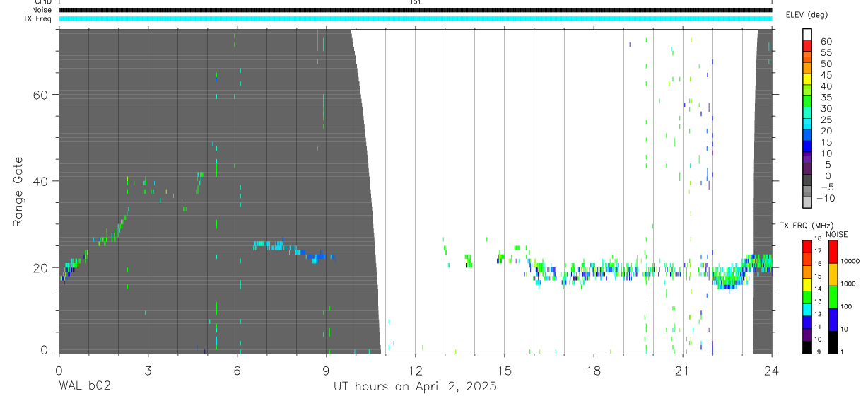The height and width of the screenshot is (401, 868).
Task: Pick the black 1–10 swatch in NOISE legend
Action: coord(833,342)
